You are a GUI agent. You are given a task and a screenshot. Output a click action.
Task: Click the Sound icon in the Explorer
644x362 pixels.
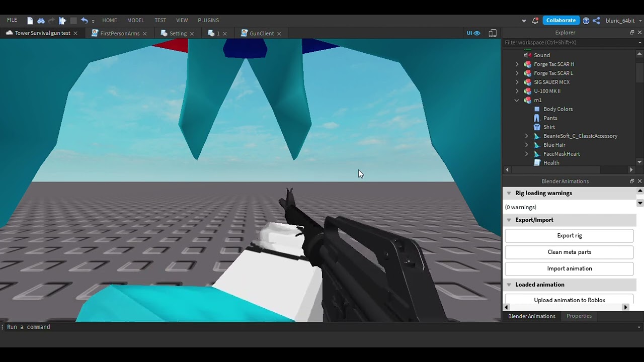click(x=527, y=55)
